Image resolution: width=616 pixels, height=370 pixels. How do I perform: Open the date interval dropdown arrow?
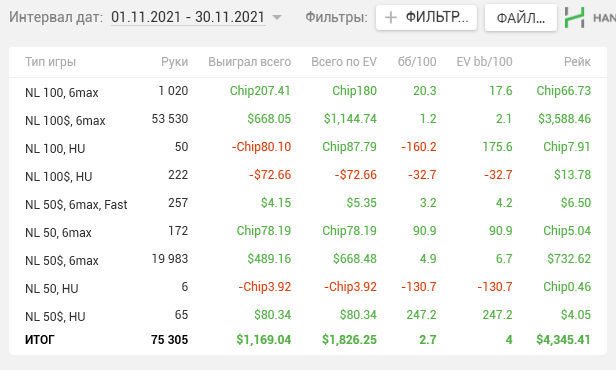(277, 18)
